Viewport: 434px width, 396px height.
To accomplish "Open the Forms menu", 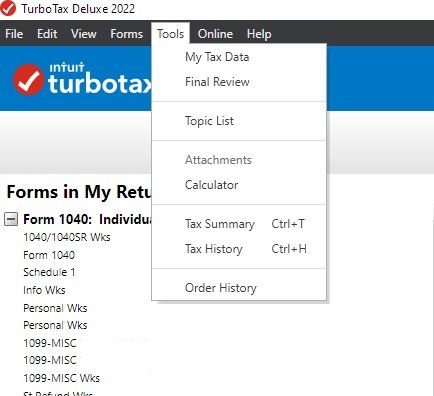I will (127, 34).
